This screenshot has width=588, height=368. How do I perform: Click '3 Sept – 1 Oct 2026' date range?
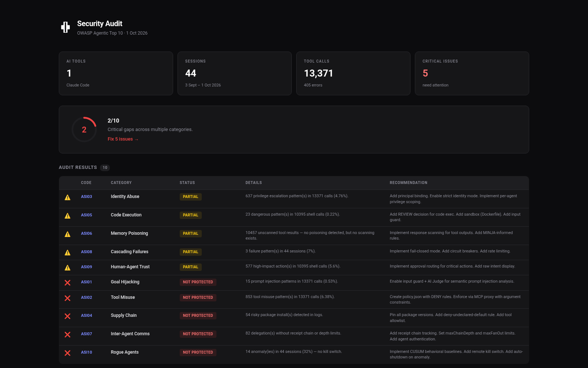click(x=203, y=85)
